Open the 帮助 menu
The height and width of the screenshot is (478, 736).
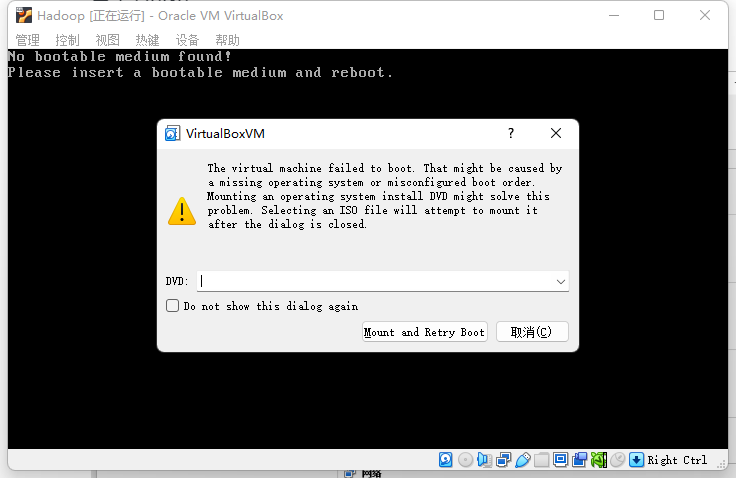tap(228, 40)
